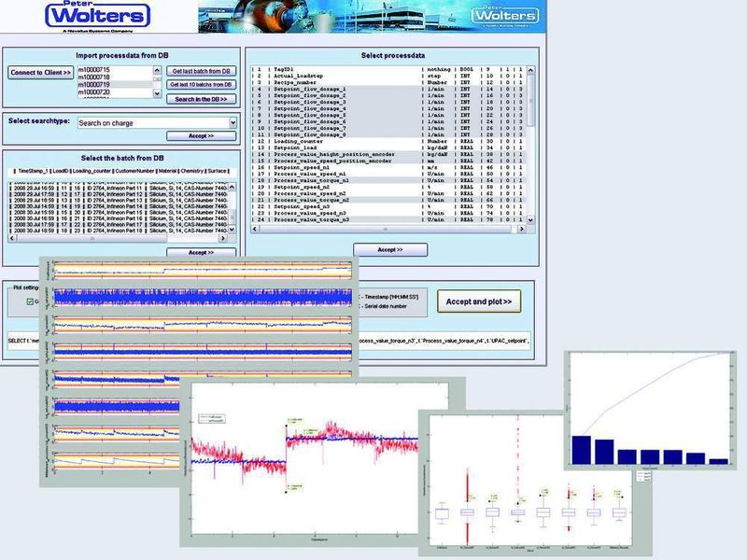Select the batch row Infineon Part 16

pos(119,218)
